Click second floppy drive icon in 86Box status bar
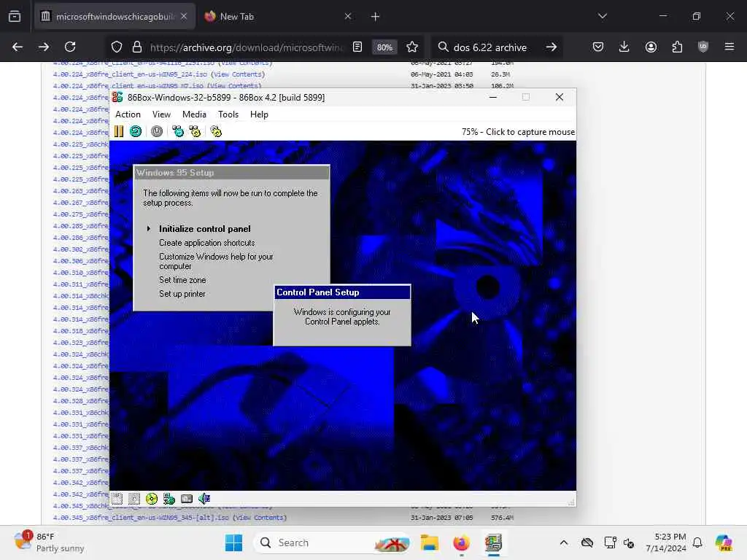747x560 pixels. 134,499
